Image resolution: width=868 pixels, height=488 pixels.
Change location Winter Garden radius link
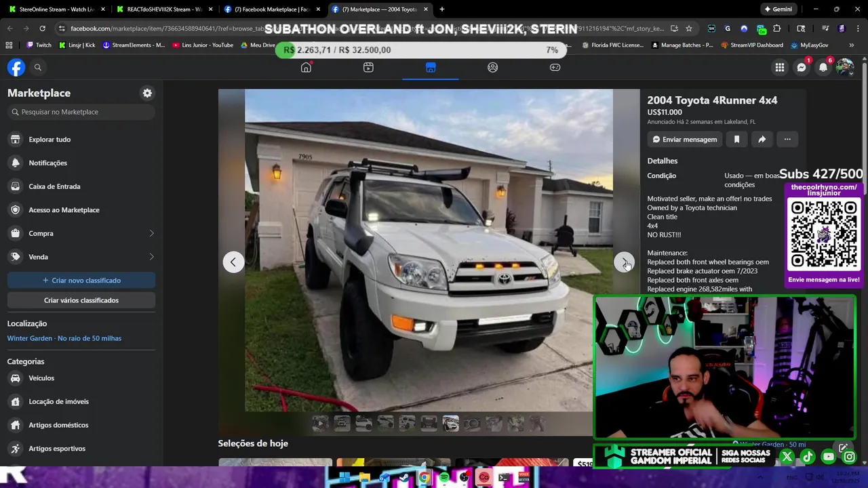click(x=64, y=338)
